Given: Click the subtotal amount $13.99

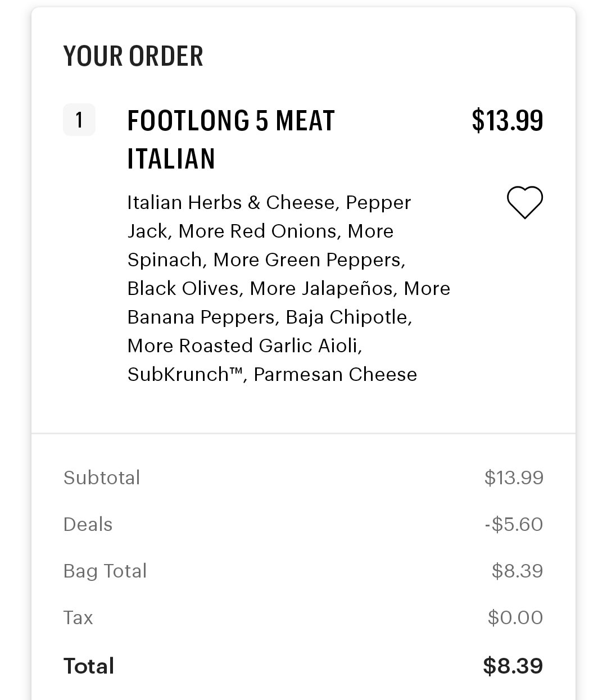Looking at the screenshot, I should click(514, 478).
